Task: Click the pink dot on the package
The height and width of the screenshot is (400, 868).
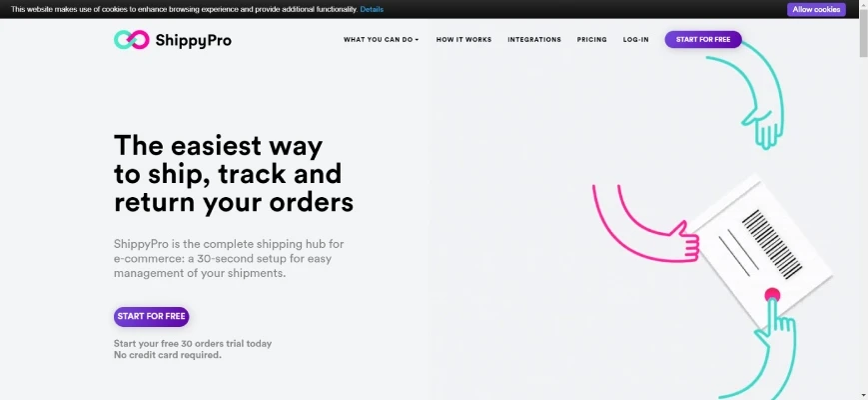Action: pos(772,295)
